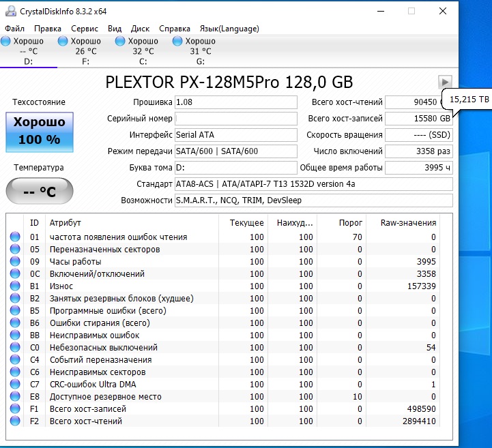Click the Raw-значения column header
The image size is (492, 448).
(x=408, y=222)
